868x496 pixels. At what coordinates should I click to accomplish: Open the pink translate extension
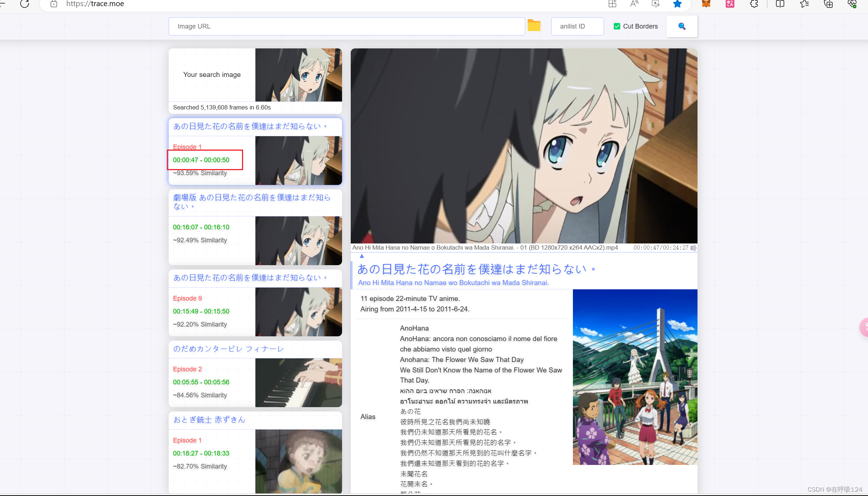click(730, 4)
